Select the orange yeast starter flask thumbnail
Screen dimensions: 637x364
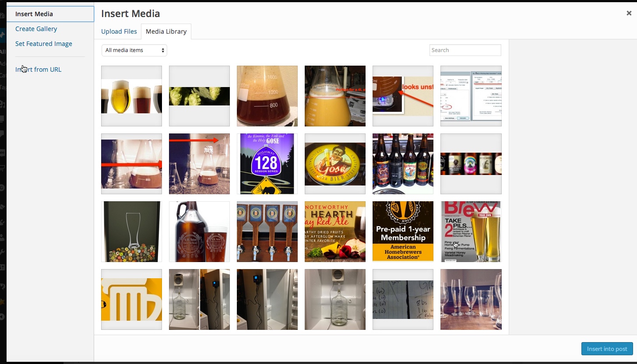(335, 96)
